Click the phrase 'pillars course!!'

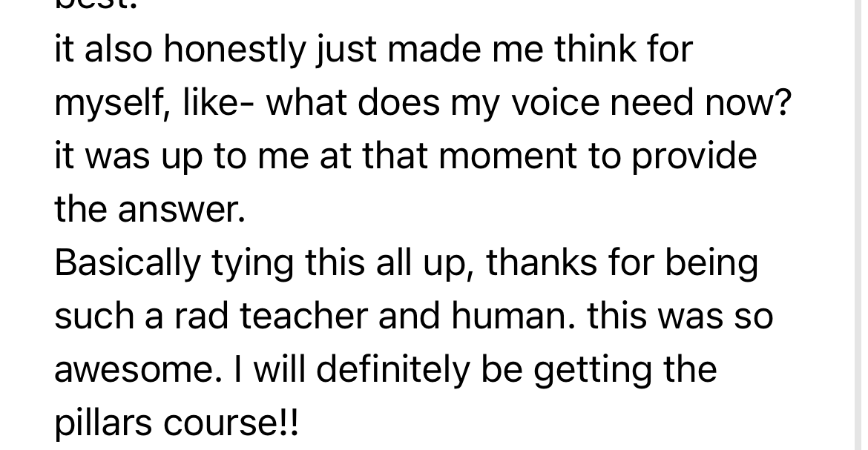click(x=177, y=423)
